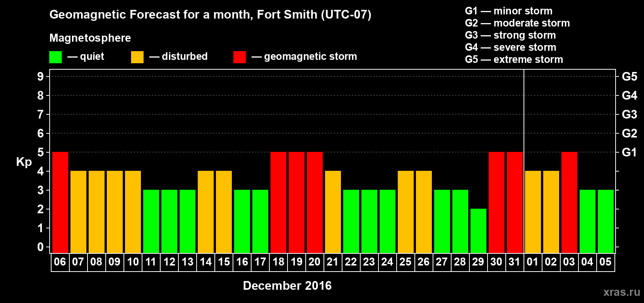Click the date label 02
Image resolution: width=644 pixels, height=303 pixels.
(551, 262)
